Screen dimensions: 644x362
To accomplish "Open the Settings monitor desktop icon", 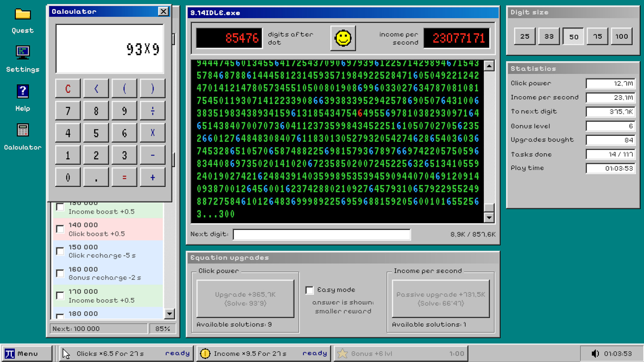I will point(22,53).
